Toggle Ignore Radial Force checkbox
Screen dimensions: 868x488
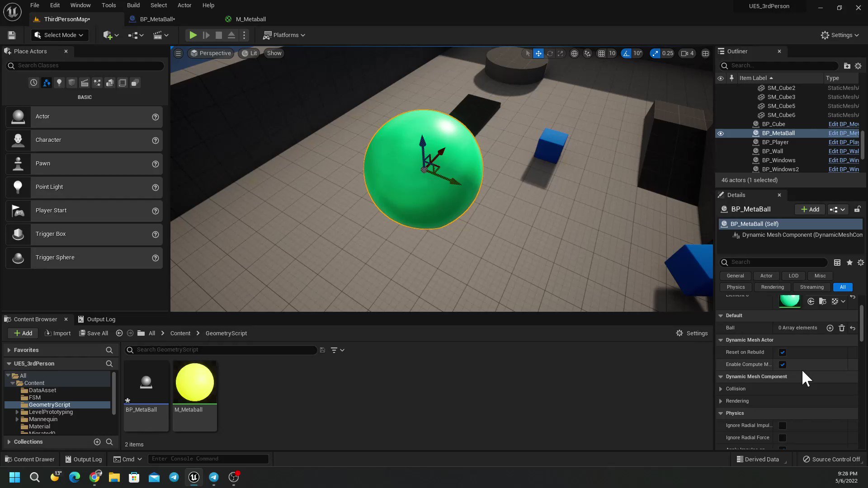[783, 437]
